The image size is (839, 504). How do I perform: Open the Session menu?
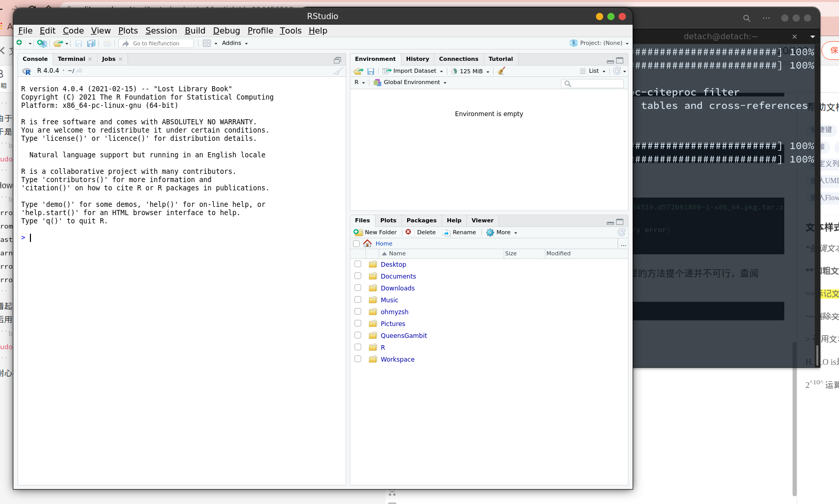click(161, 30)
